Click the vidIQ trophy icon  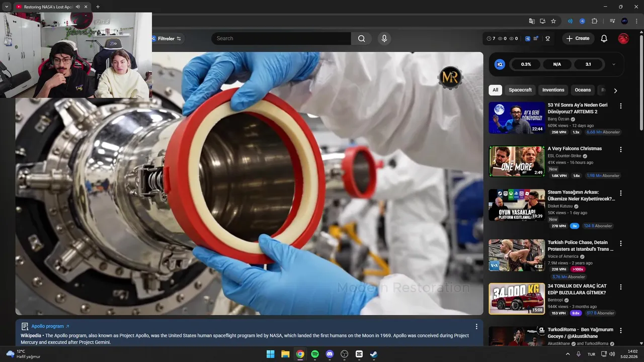(548, 38)
